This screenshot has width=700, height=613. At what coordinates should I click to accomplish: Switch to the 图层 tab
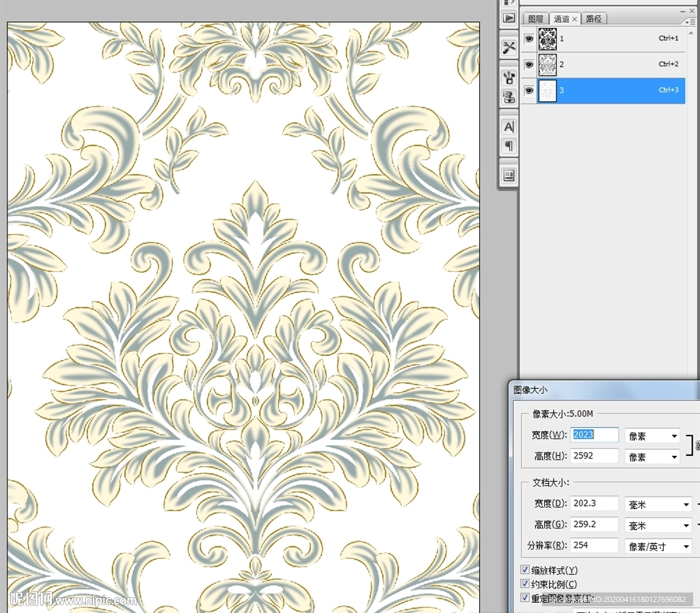(537, 19)
